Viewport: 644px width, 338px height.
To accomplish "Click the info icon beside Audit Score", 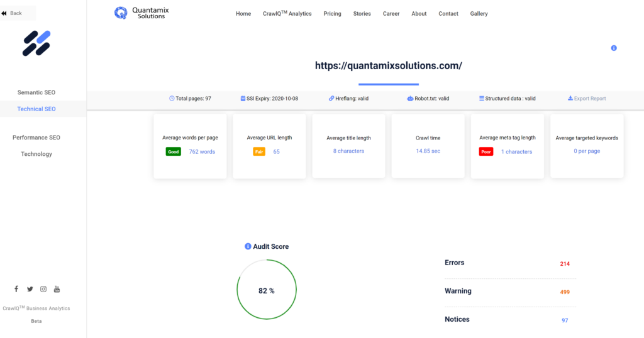I will point(248,246).
